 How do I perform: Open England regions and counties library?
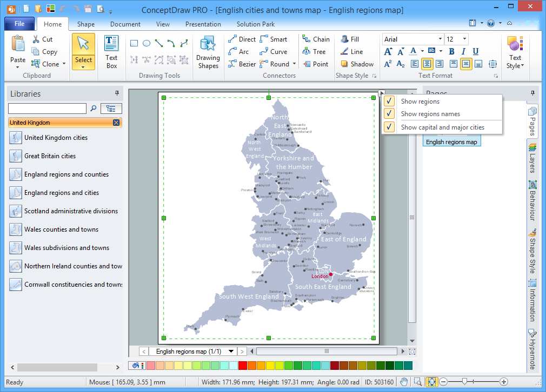[x=66, y=174]
